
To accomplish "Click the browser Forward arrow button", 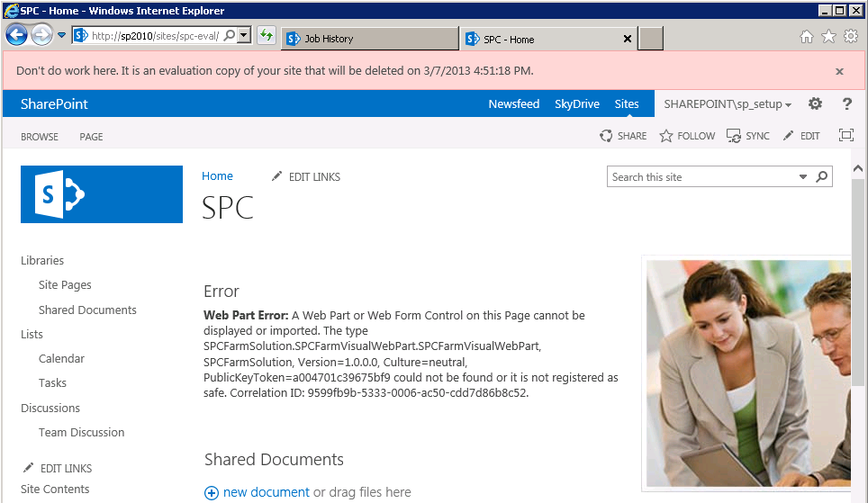I will 42,35.
